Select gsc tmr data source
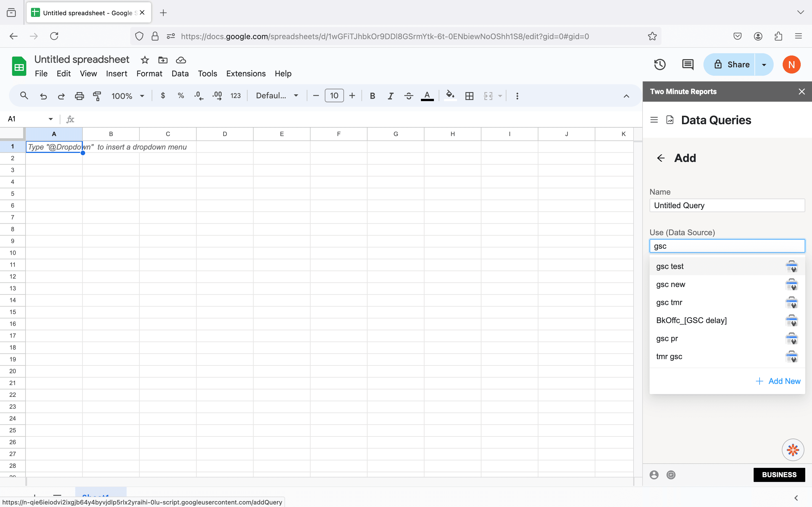The width and height of the screenshot is (812, 507). pyautogui.click(x=669, y=303)
